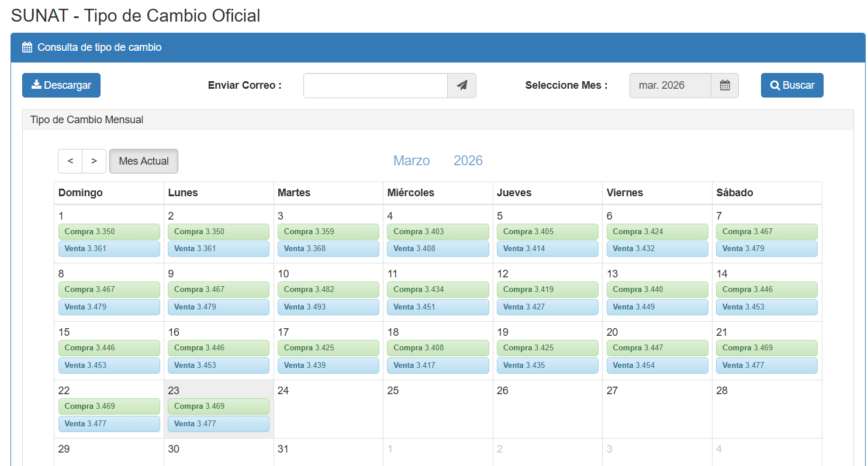
Task: Click Venta 3.493 on March 10
Action: click(328, 307)
